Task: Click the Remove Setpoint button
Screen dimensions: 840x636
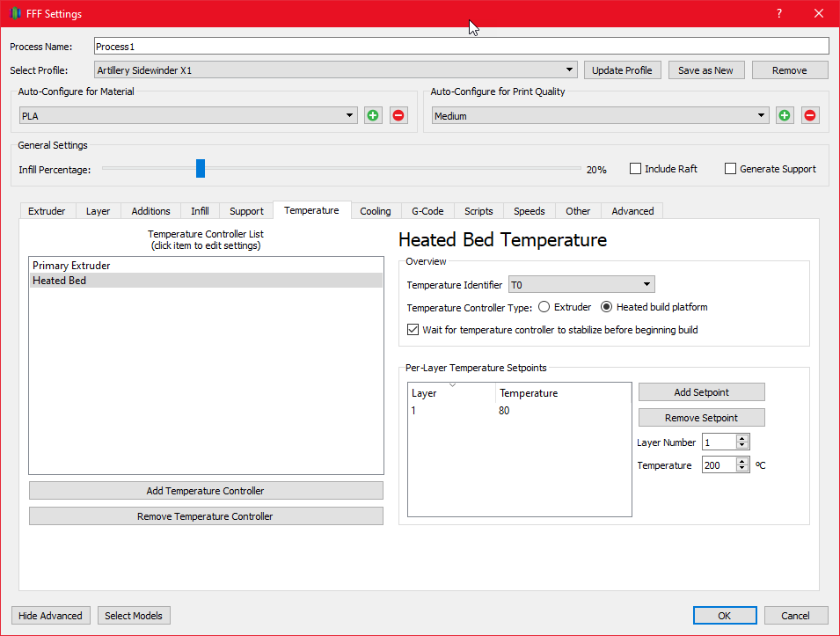Action: pyautogui.click(x=701, y=417)
